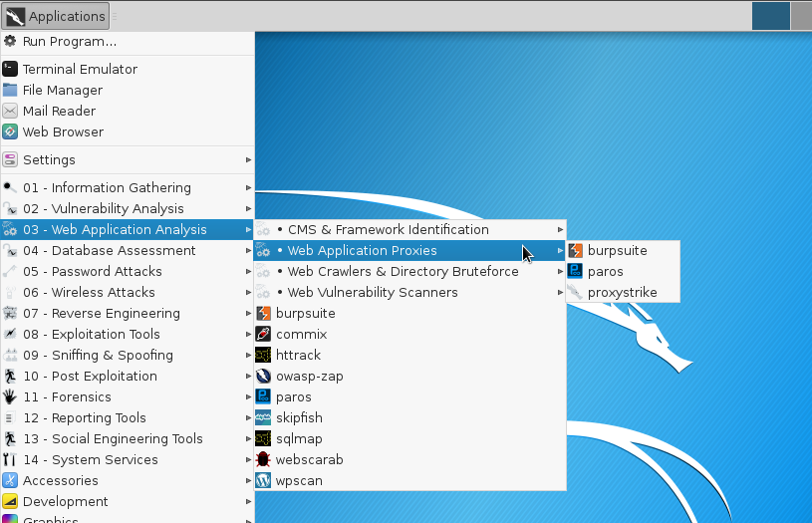
Task: Select Web Application Proxies menu entry
Action: [x=409, y=251]
